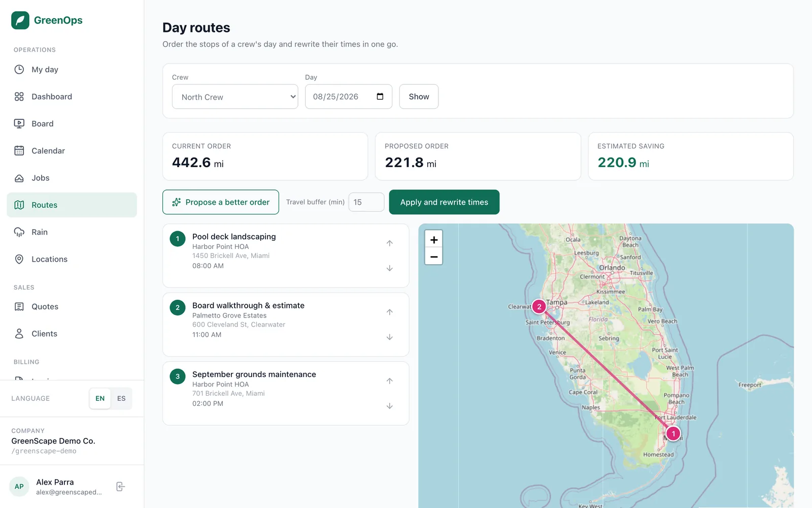Click the Travel buffer minutes field
Image resolution: width=812 pixels, height=508 pixels.
point(366,202)
